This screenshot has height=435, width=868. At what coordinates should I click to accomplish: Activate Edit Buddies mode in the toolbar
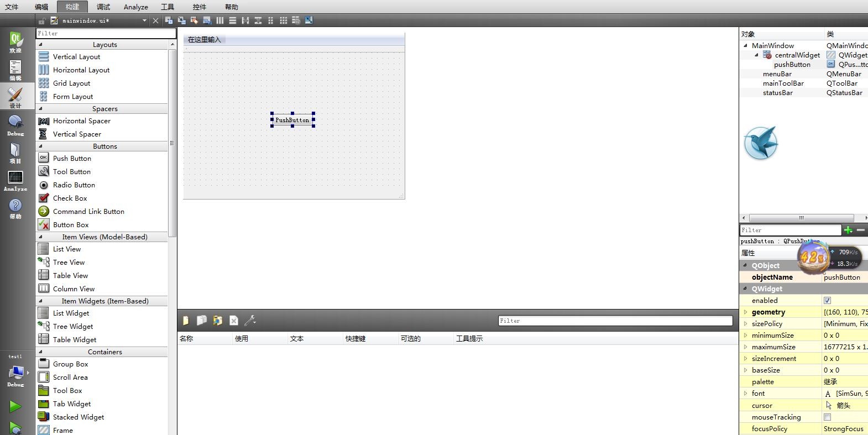point(194,20)
